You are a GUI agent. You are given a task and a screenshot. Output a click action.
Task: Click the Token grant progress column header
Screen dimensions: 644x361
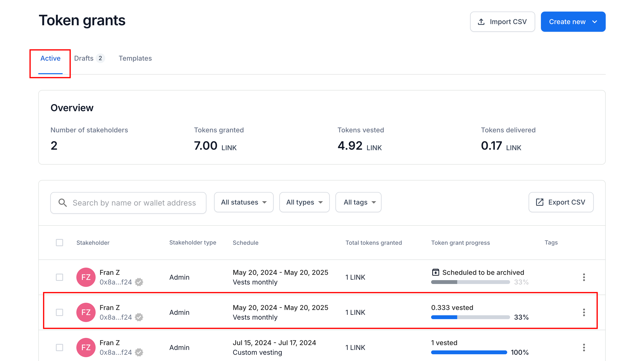pyautogui.click(x=460, y=243)
